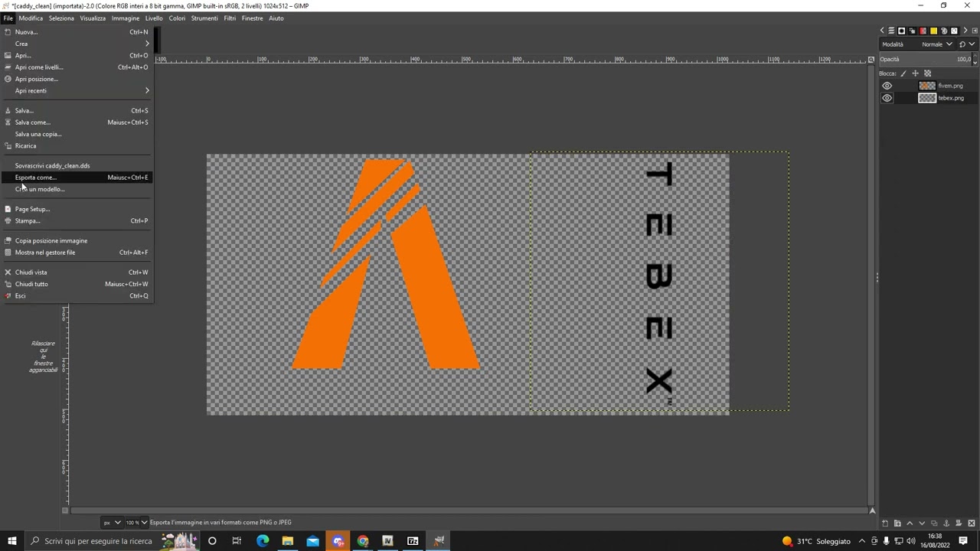Choose Sovrascrivi caddy_clean.dds
Viewport: 980px width, 551px height.
click(x=77, y=165)
